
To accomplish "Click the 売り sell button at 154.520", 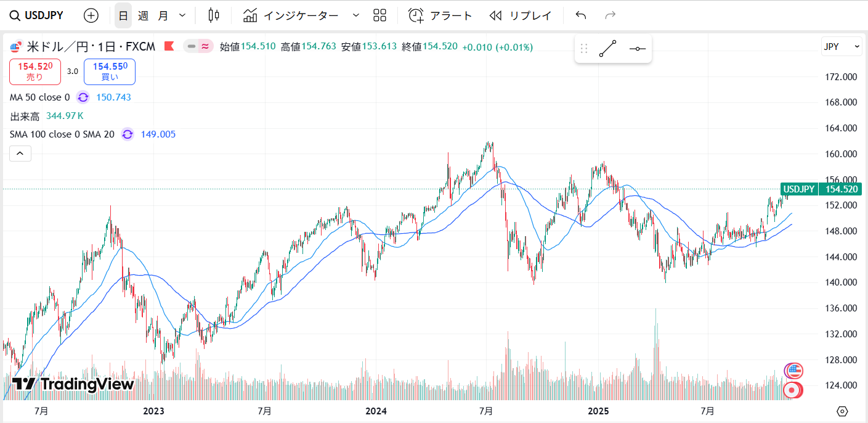I will tap(35, 72).
